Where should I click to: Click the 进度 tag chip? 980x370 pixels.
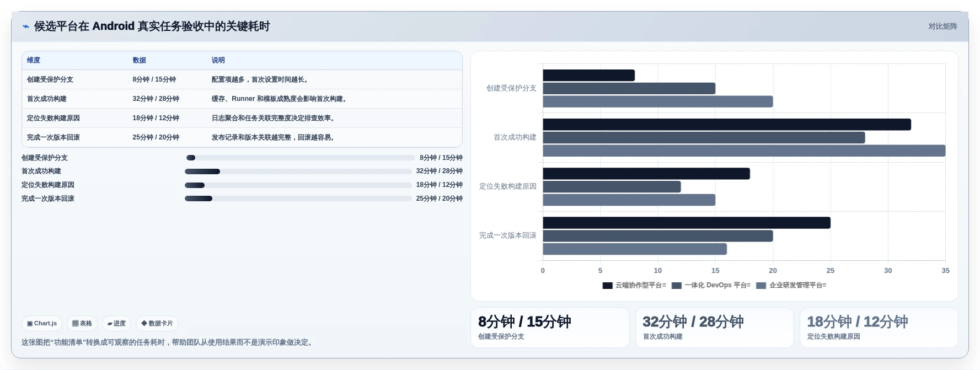(116, 324)
